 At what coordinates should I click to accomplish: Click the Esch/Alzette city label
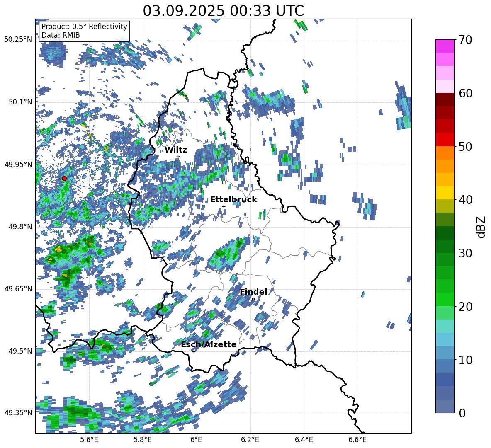click(209, 344)
